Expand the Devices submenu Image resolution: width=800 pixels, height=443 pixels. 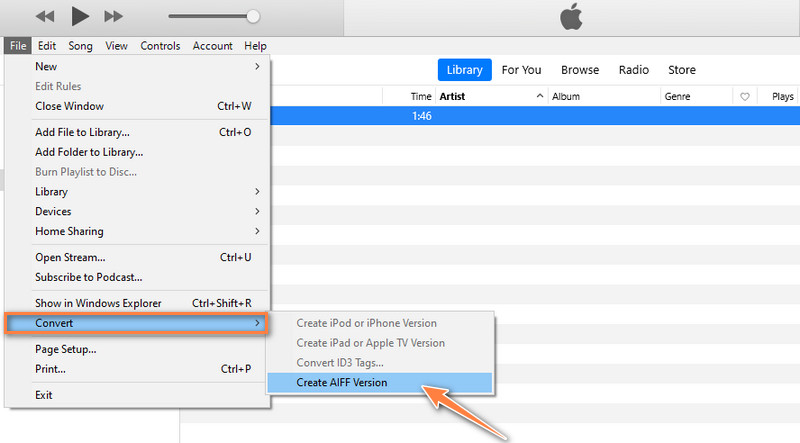(x=137, y=211)
